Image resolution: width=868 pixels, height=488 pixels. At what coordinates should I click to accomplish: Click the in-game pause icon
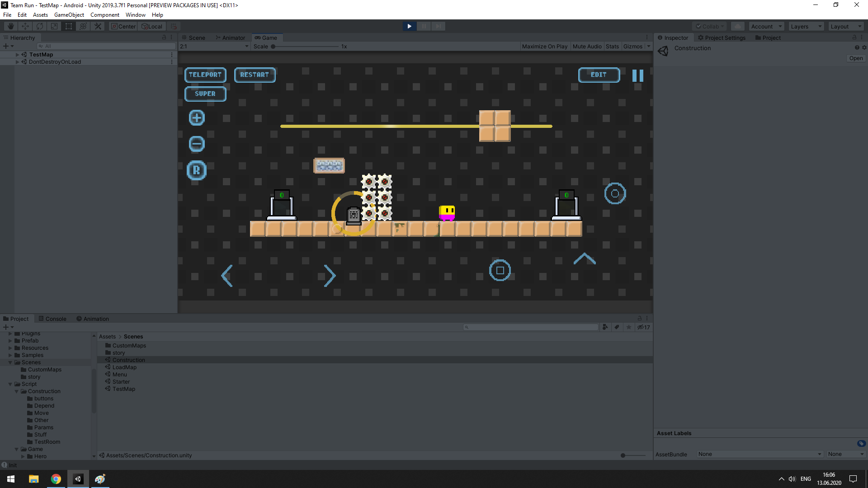637,75
